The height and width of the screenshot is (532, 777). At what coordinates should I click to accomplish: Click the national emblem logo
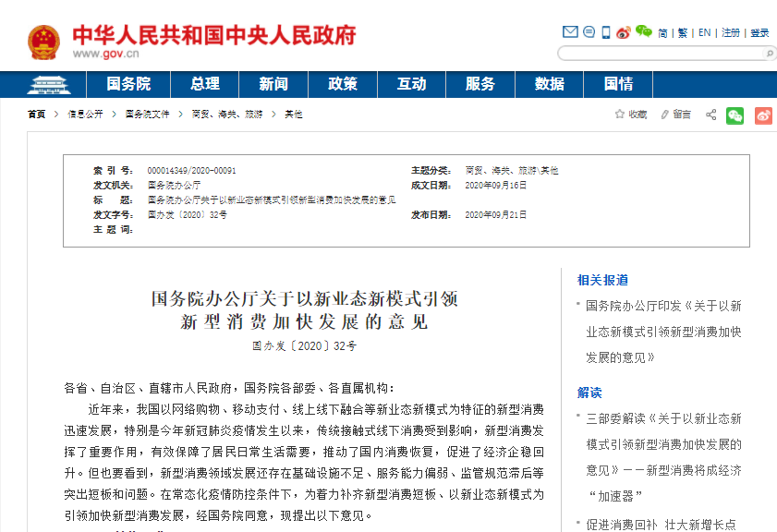(42, 42)
